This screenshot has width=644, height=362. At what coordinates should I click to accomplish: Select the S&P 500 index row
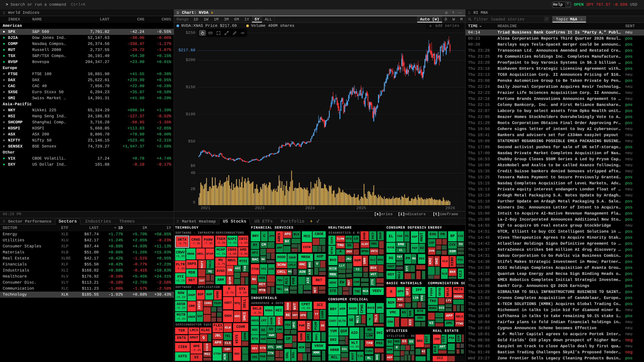coord(87,32)
